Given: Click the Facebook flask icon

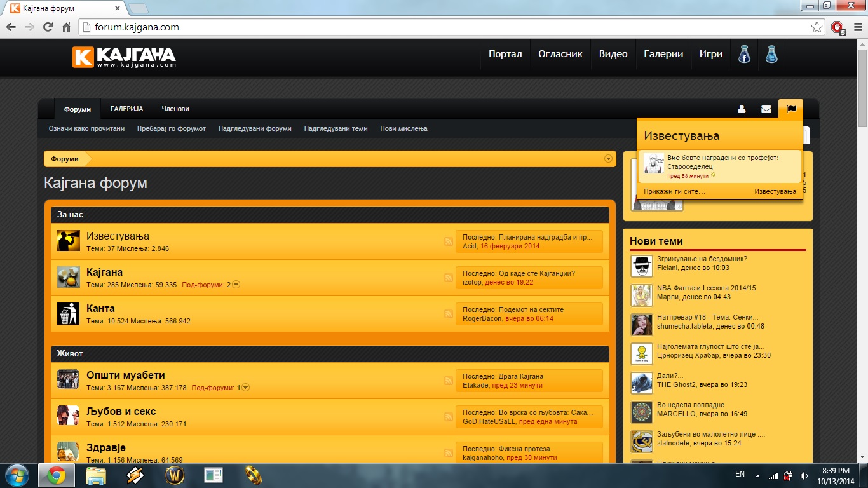Looking at the screenshot, I should (744, 55).
